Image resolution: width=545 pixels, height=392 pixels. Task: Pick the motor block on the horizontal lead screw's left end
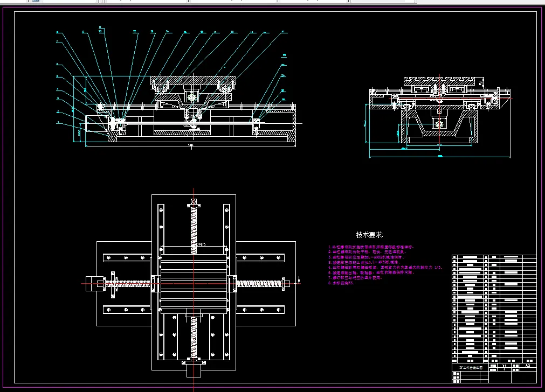(x=95, y=284)
